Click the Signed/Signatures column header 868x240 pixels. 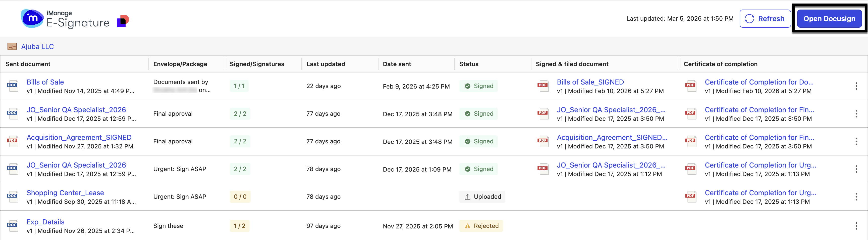coord(257,64)
